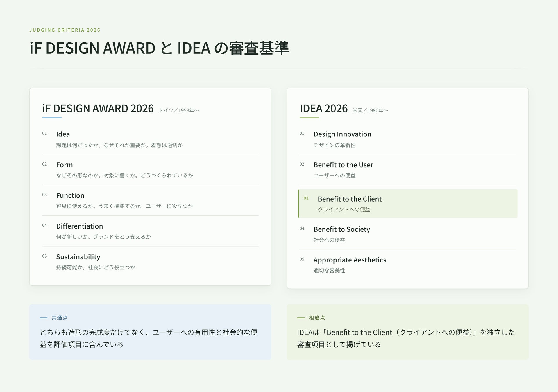558x392 pixels.
Task: Select the Sustainability criterion row
Action: (x=150, y=262)
